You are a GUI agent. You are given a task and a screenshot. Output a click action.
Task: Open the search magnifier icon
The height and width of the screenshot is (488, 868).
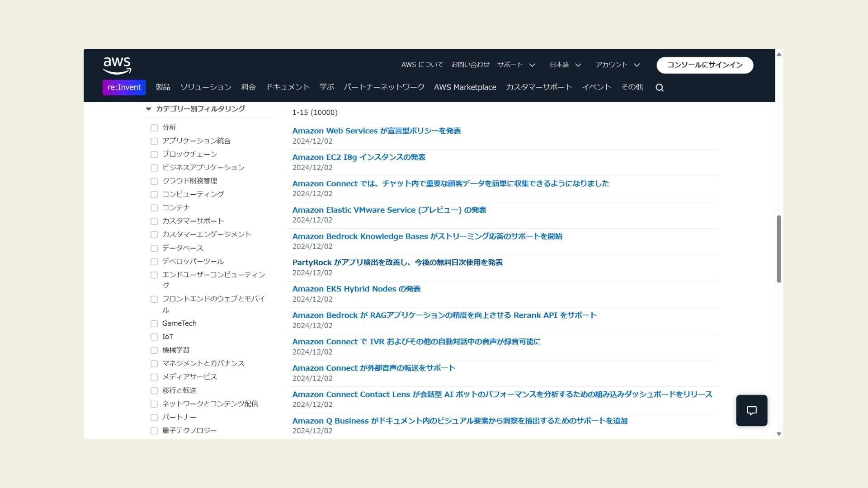coord(660,88)
